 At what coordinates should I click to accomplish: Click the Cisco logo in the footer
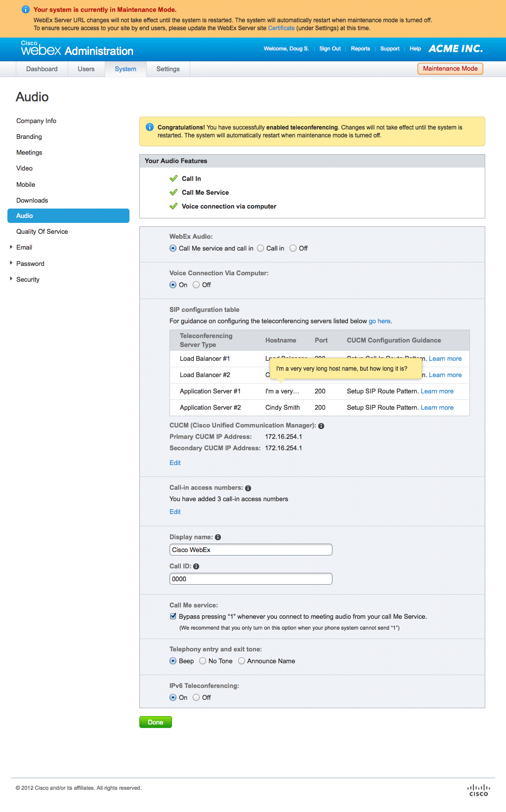478,790
